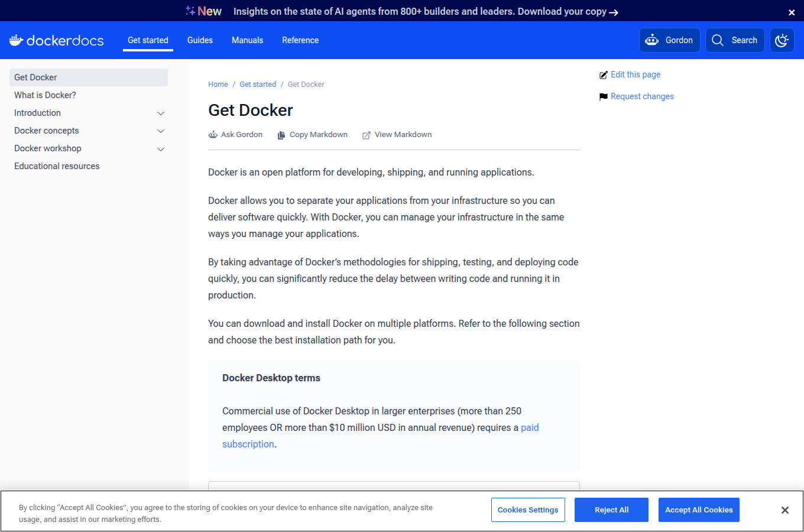Open the Edit this page link

tap(636, 74)
